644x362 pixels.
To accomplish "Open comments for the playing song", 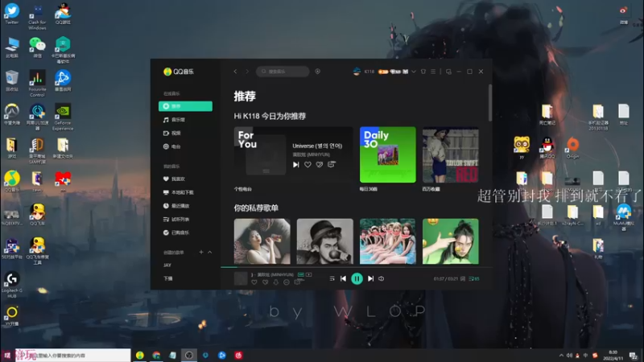I will tap(298, 282).
